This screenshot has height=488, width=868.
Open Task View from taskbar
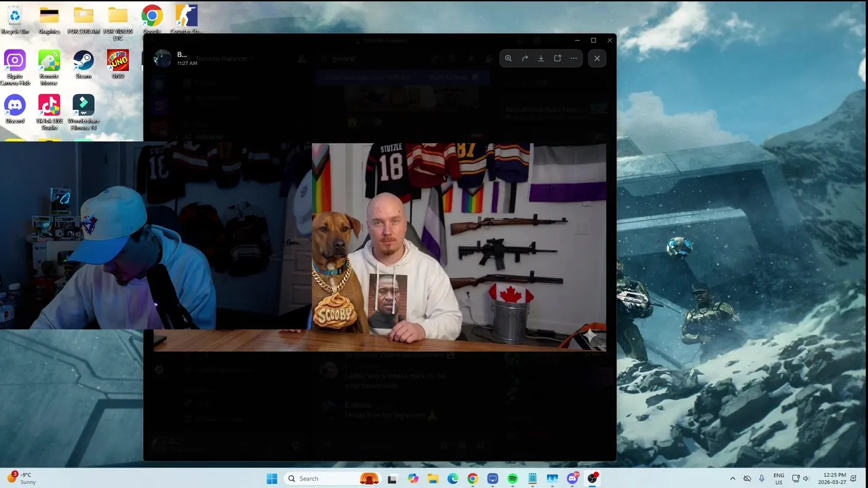tap(392, 479)
